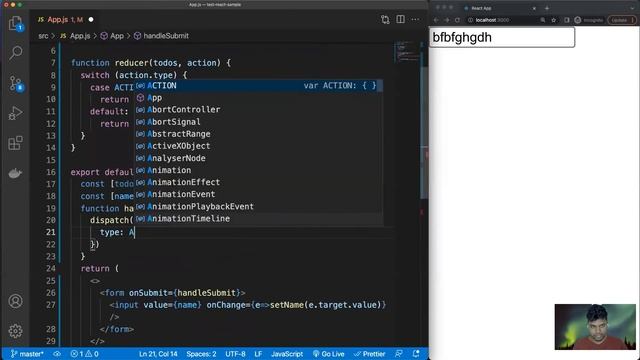
Task: Select AnimationTimeline suggestion
Action: point(259,219)
